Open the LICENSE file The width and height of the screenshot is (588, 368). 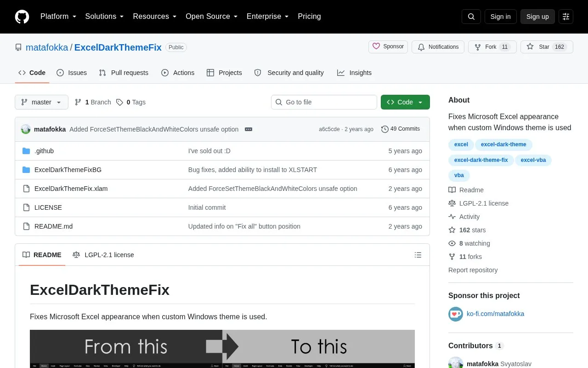click(48, 207)
